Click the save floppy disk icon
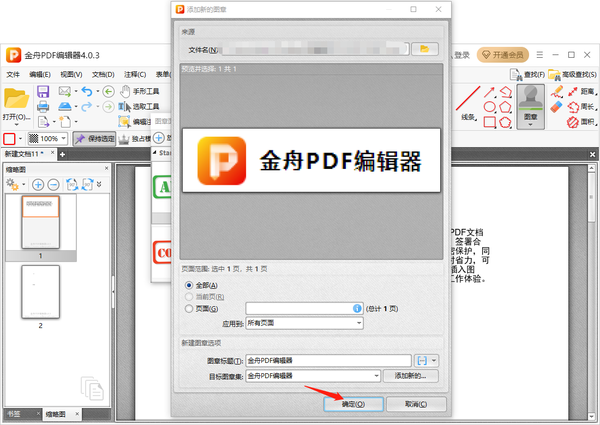The image size is (600, 425). point(43,92)
